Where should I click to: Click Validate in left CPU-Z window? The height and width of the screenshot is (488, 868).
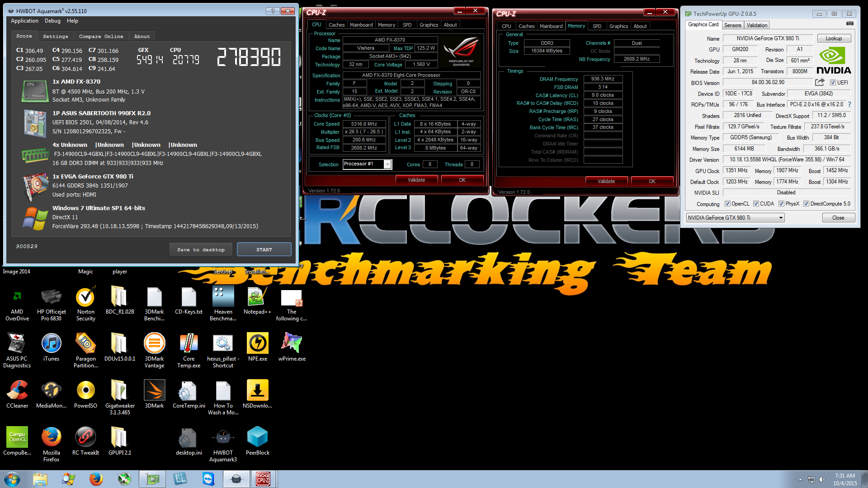pos(416,180)
